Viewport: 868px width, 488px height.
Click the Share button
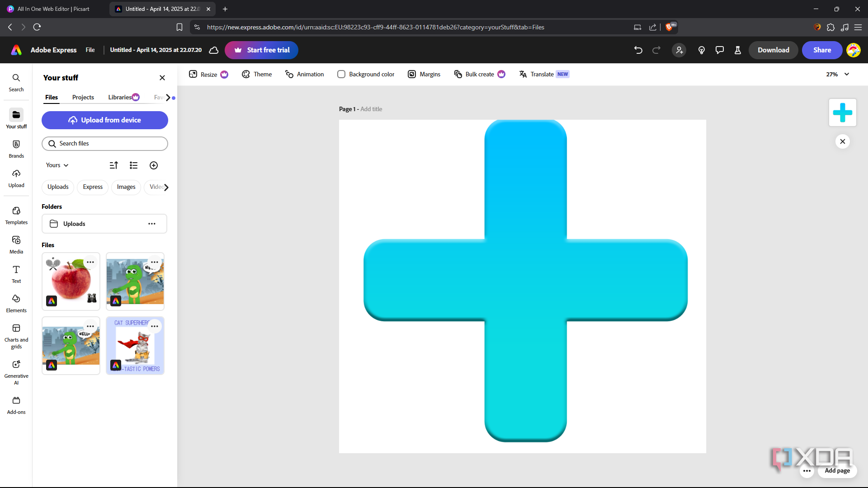point(822,50)
